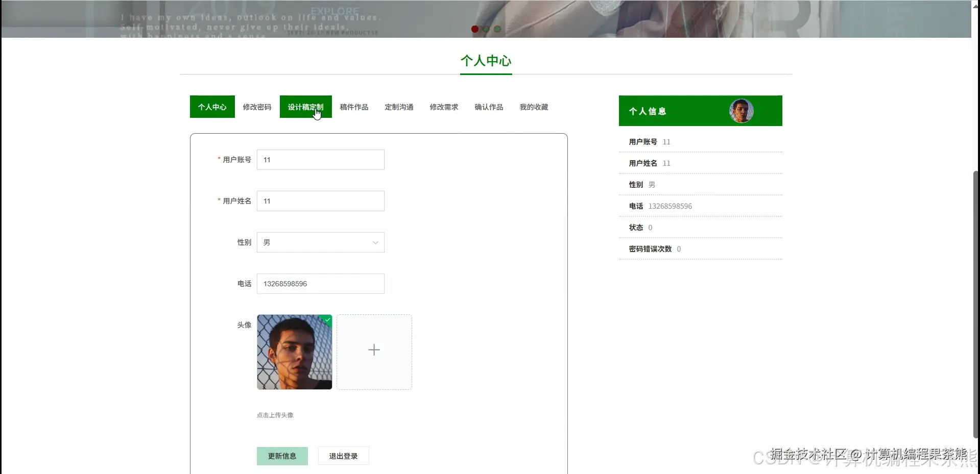Select the second carousel indicator dot
The image size is (980, 474).
point(486,29)
